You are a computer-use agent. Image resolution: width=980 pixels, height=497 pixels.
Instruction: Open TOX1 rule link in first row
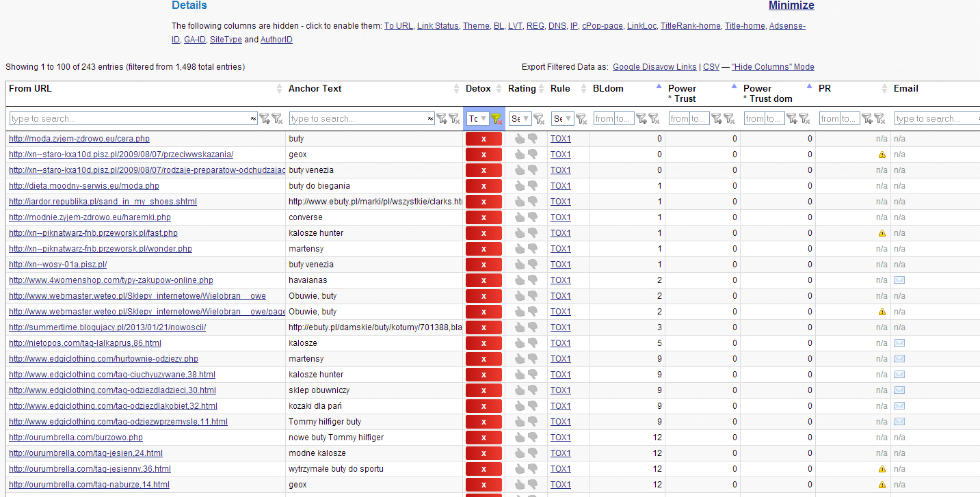click(560, 139)
